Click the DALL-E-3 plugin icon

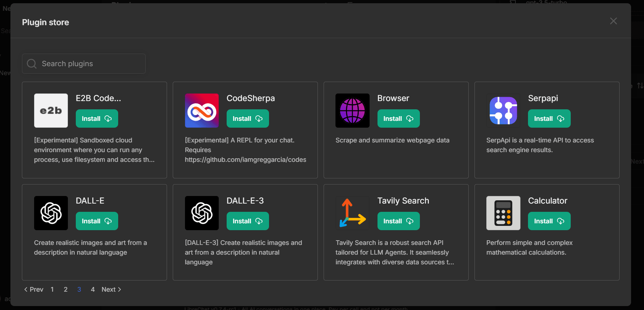201,213
